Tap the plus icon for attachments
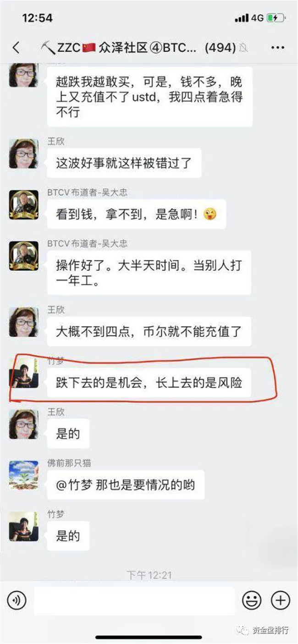Viewport: 298px width, 644px height. (280, 600)
